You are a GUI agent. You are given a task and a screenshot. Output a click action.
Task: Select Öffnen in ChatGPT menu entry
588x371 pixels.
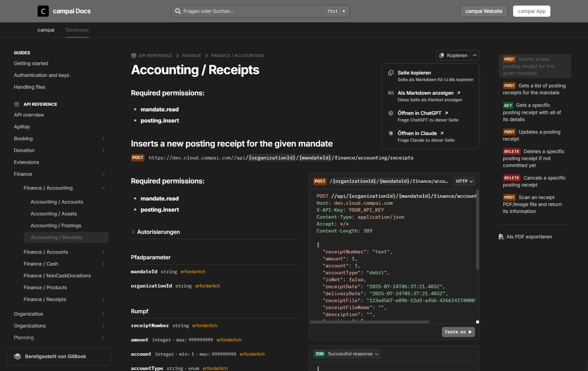430,116
